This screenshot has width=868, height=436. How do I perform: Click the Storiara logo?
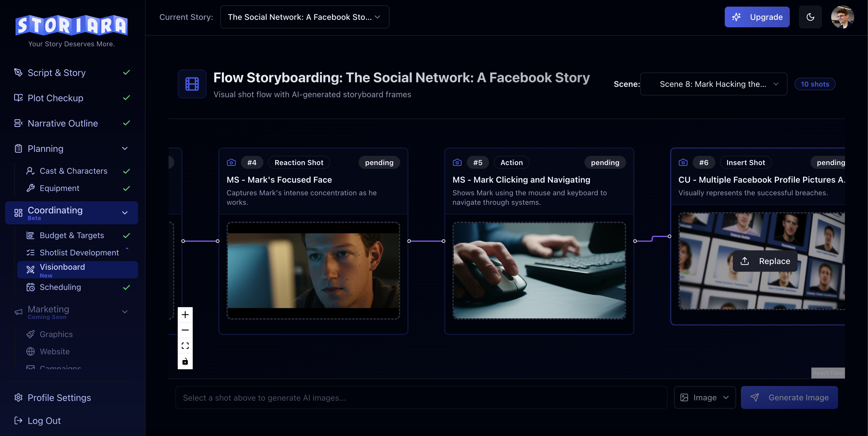(x=71, y=26)
